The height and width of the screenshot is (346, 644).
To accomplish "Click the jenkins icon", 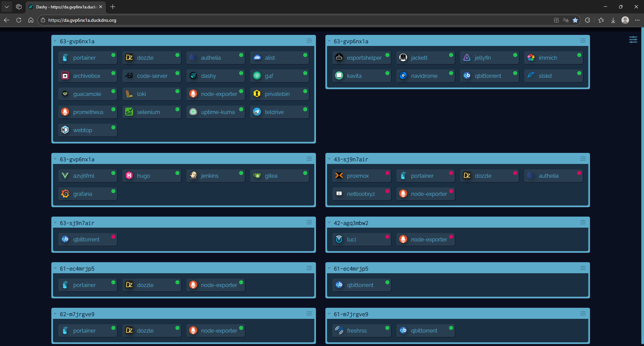I will (193, 176).
